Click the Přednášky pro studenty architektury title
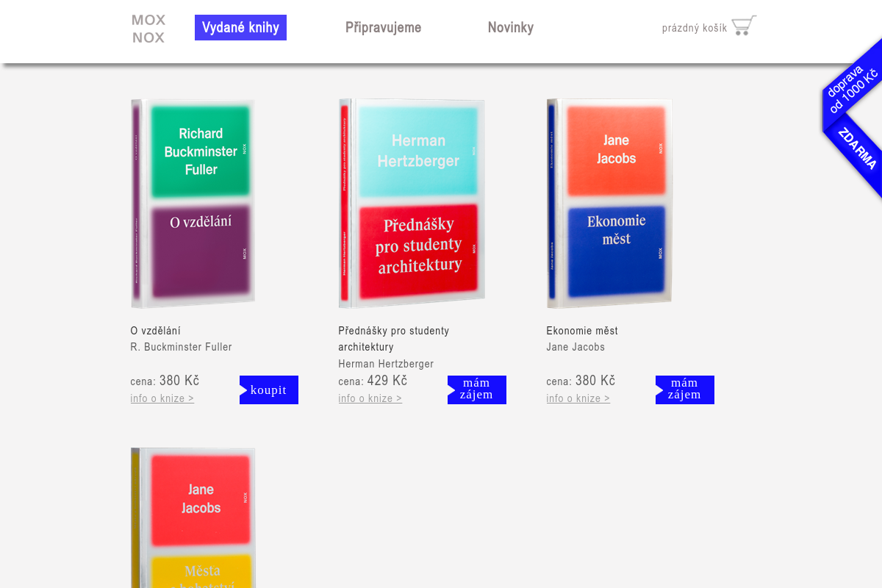The width and height of the screenshot is (882, 588). 394,339
